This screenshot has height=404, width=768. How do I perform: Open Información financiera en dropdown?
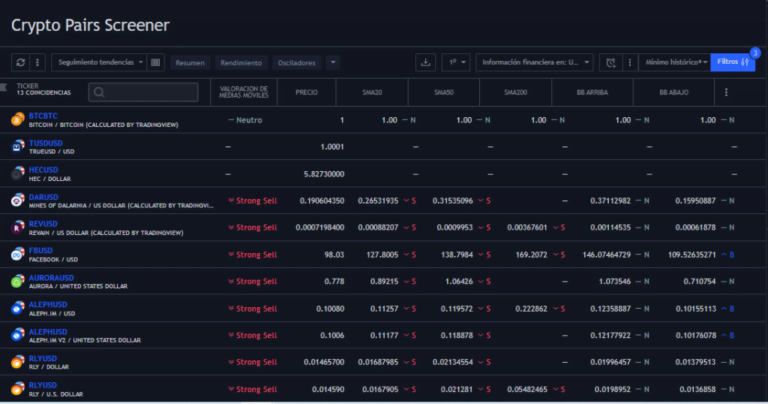[x=535, y=62]
